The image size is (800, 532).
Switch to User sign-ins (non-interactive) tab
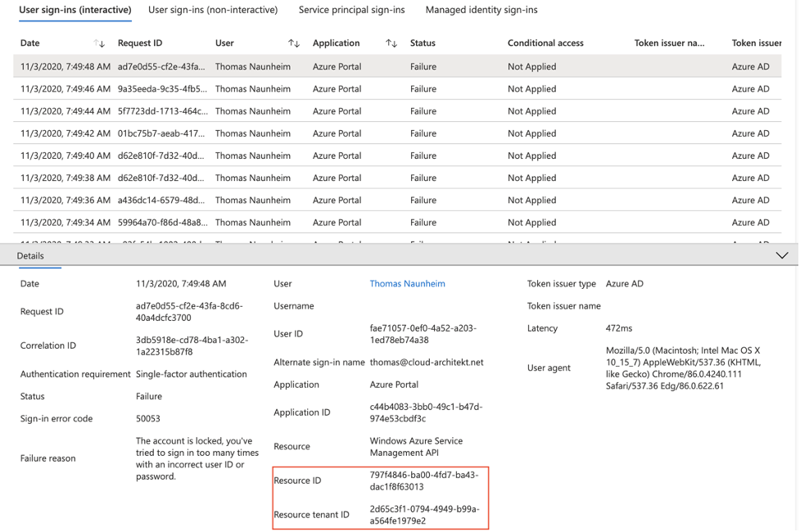[213, 10]
